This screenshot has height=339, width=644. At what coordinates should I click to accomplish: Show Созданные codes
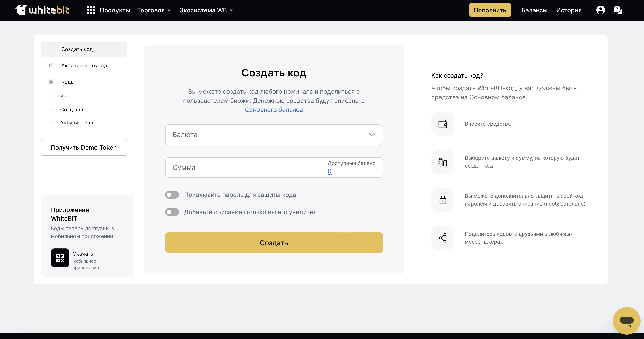pyautogui.click(x=74, y=110)
